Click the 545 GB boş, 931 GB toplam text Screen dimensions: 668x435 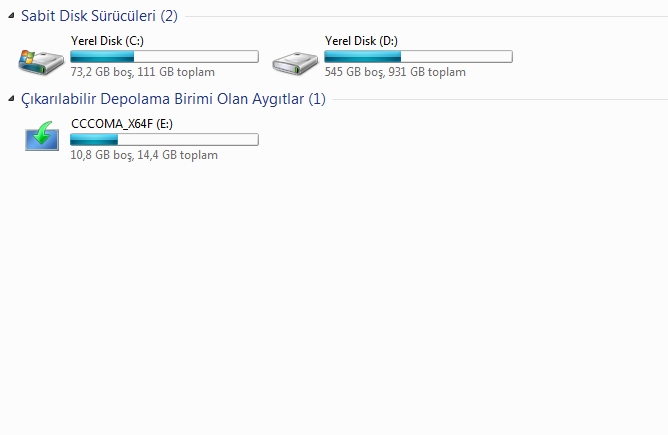click(396, 72)
